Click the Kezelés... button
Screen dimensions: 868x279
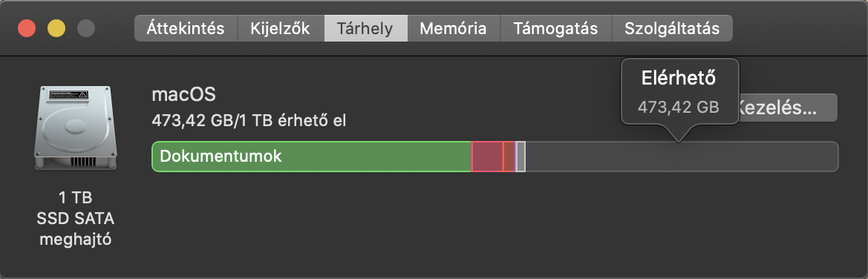coord(785,108)
